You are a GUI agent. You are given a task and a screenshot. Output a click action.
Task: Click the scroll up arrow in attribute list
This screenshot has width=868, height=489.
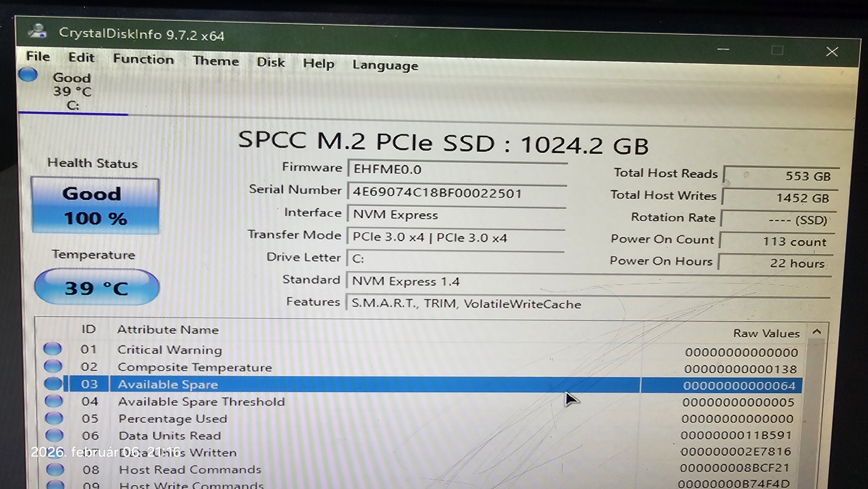817,332
